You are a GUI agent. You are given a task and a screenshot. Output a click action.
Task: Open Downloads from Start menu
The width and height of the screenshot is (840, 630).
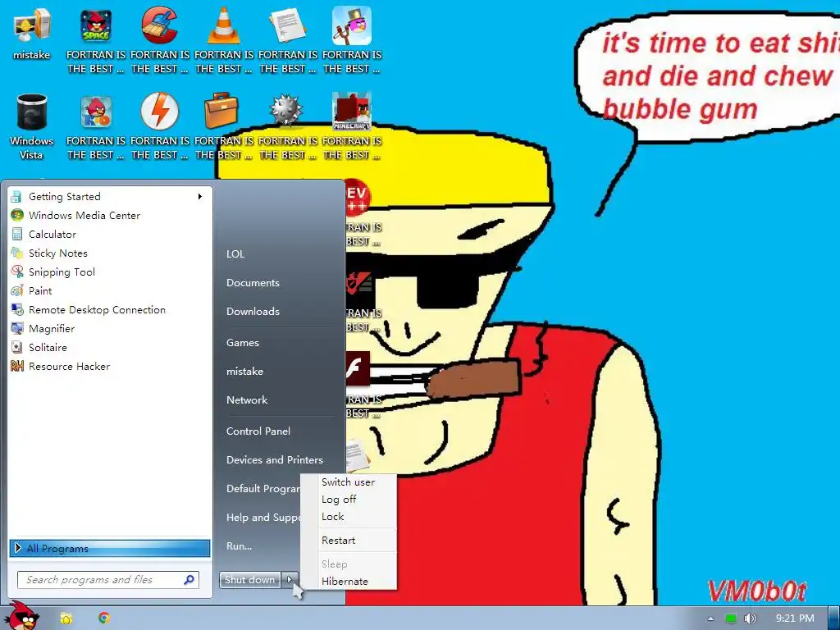pyautogui.click(x=253, y=311)
